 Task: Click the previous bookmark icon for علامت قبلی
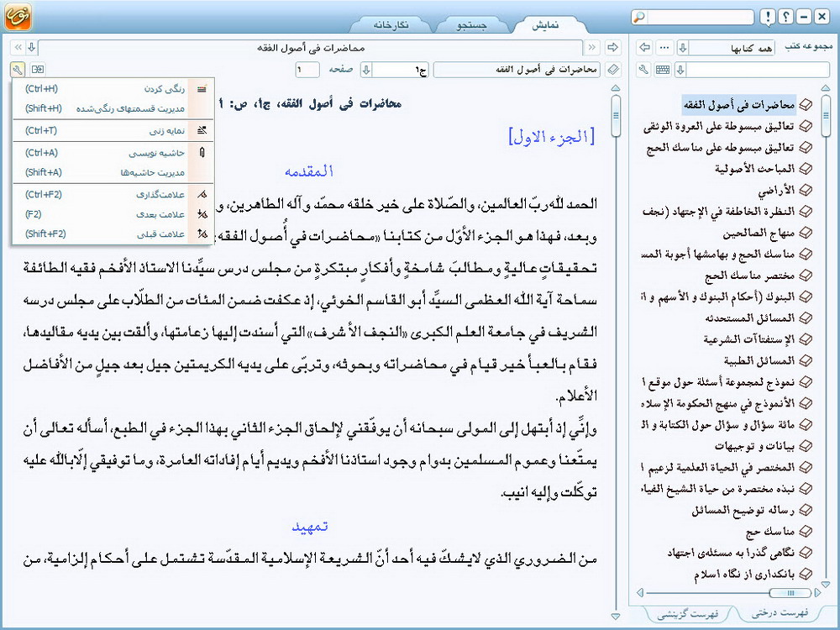click(x=202, y=234)
